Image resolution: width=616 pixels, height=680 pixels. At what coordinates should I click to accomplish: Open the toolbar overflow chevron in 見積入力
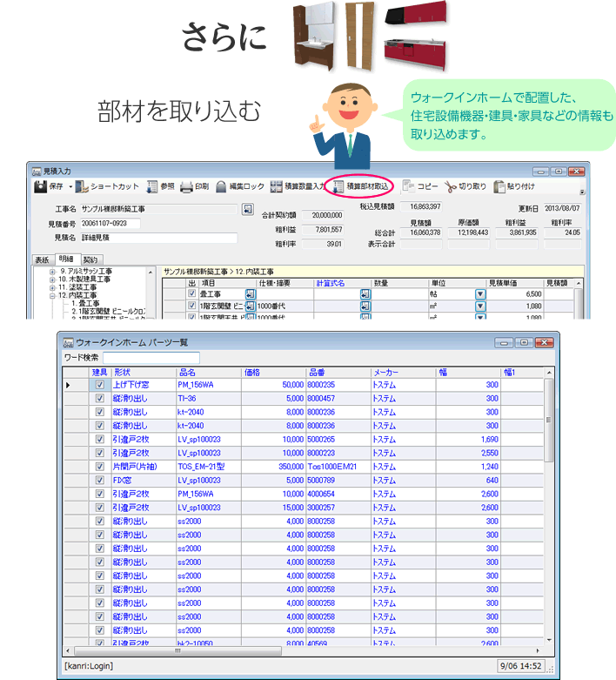[x=582, y=192]
